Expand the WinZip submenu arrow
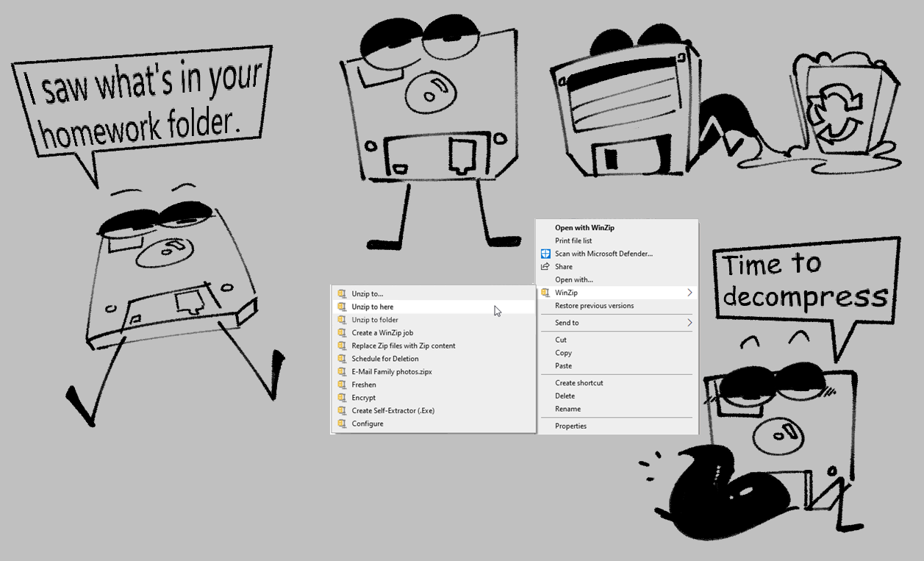Screen dimensions: 924x561 [689, 293]
